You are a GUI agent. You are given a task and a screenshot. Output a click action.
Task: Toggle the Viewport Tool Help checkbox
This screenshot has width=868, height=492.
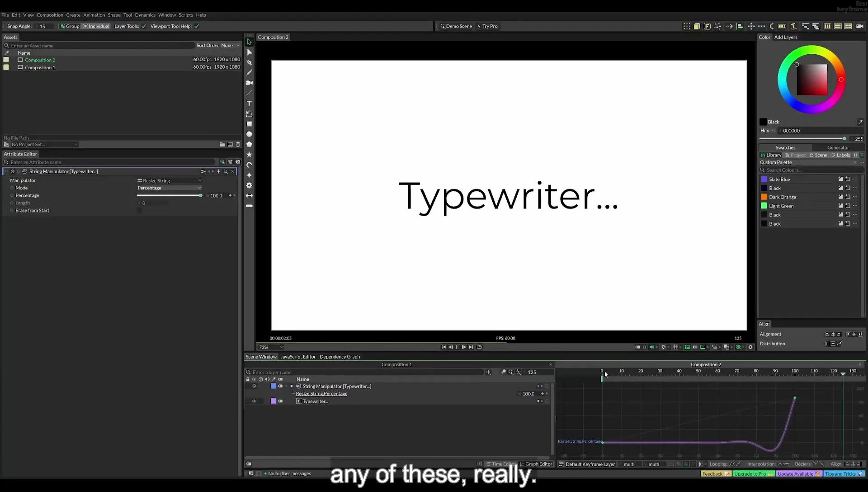tap(197, 26)
